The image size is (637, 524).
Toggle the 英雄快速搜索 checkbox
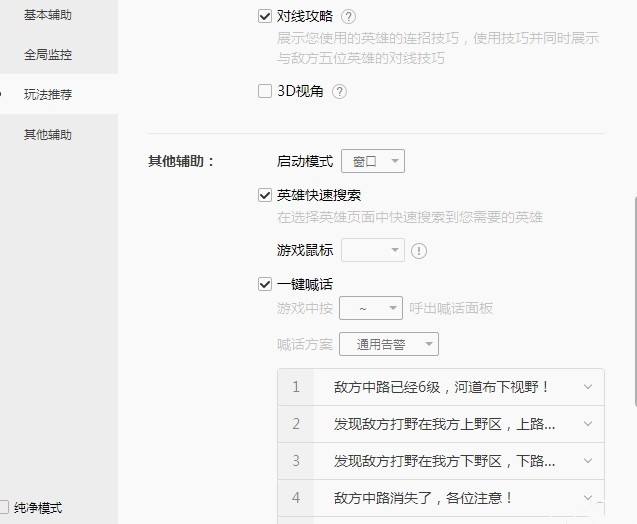265,195
